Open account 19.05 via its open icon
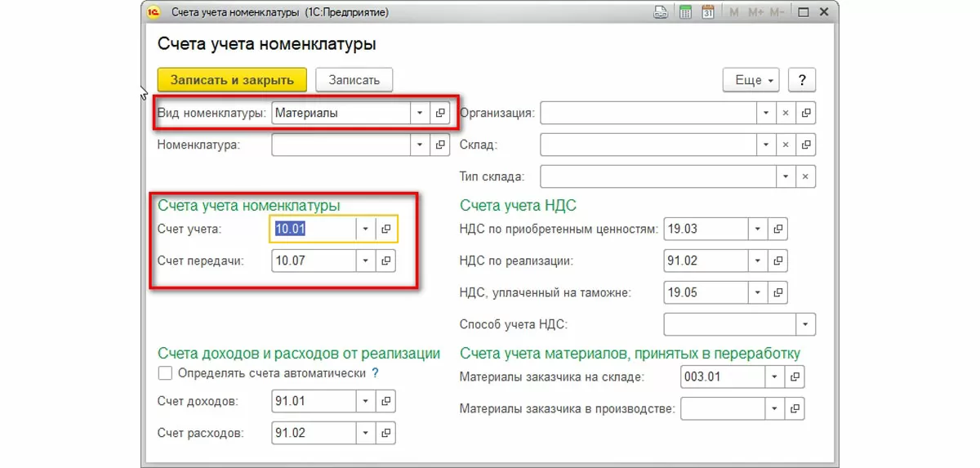 777,292
